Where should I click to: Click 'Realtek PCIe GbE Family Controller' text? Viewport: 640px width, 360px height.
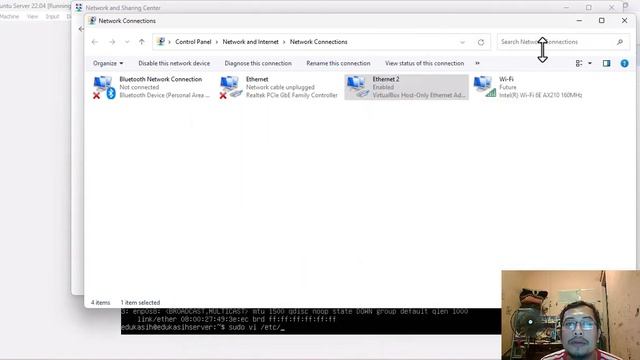click(291, 95)
